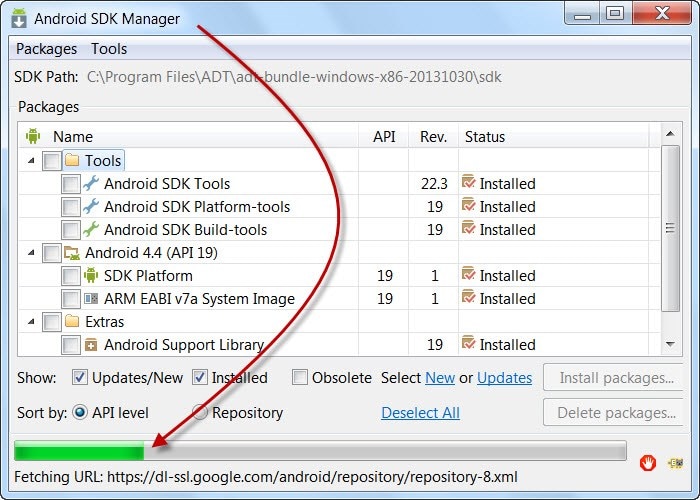
Task: Click the Installed status icon for SDK Platform-tools
Action: tap(468, 205)
